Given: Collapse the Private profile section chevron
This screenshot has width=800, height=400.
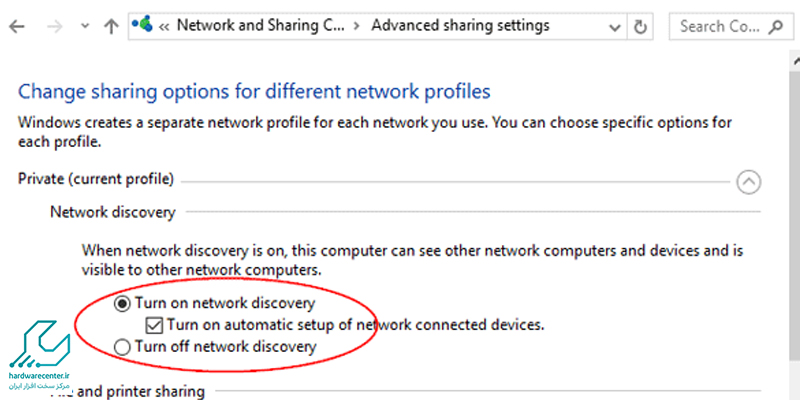Looking at the screenshot, I should pyautogui.click(x=748, y=182).
